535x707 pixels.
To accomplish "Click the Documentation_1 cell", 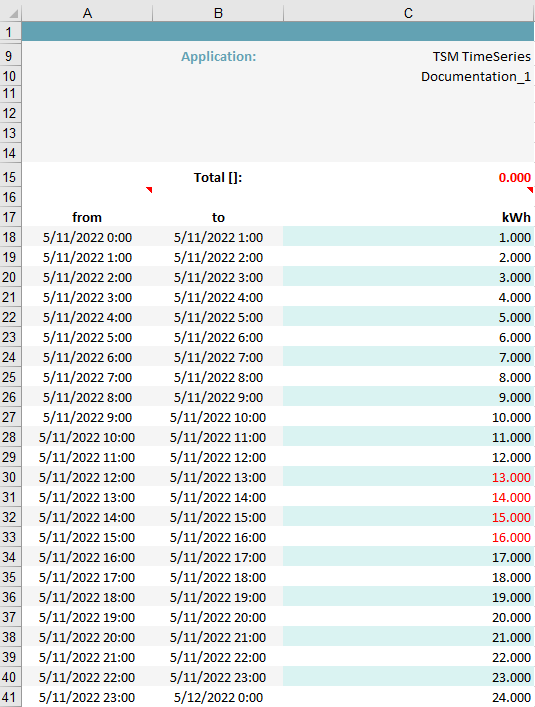I will (x=409, y=76).
